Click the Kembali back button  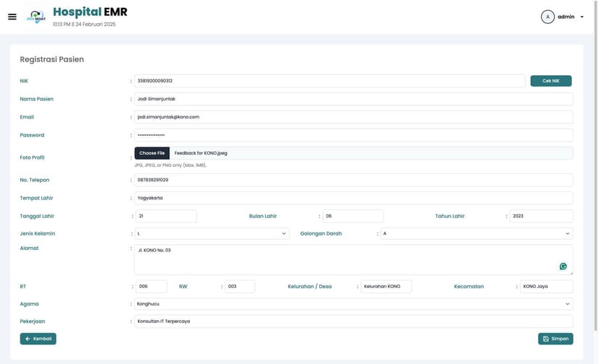[38, 339]
